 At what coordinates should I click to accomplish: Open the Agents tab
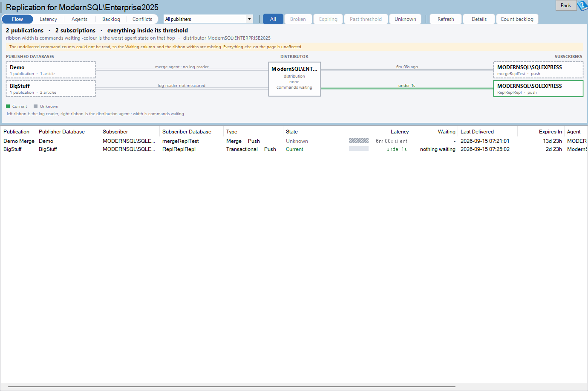(79, 19)
